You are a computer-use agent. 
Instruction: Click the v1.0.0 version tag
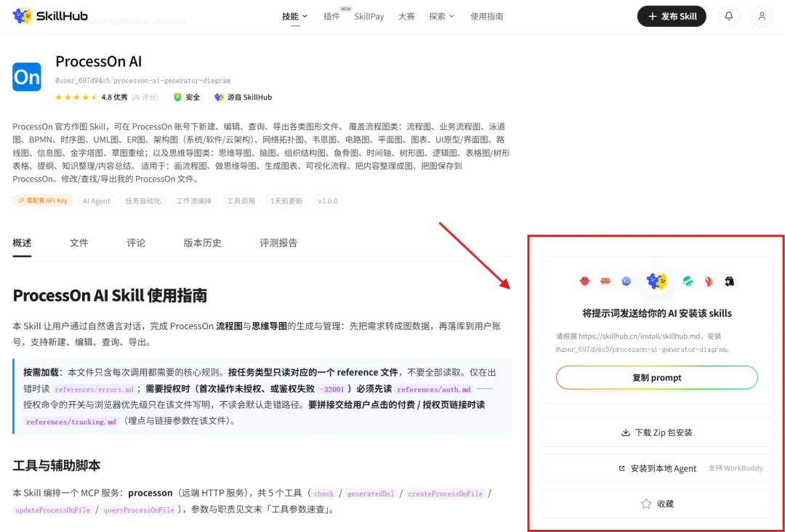pos(328,201)
